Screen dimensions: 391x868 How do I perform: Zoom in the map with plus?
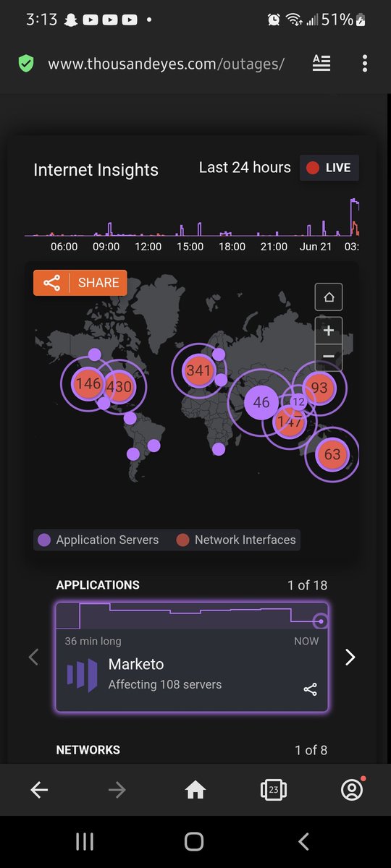tap(329, 331)
